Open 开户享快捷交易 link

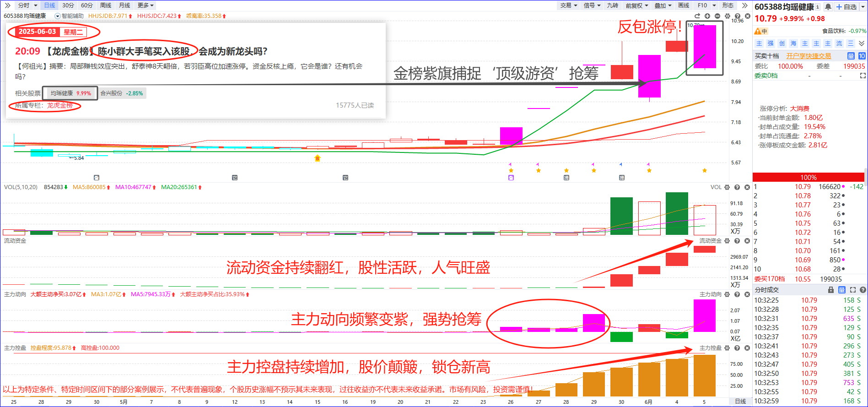click(x=809, y=56)
